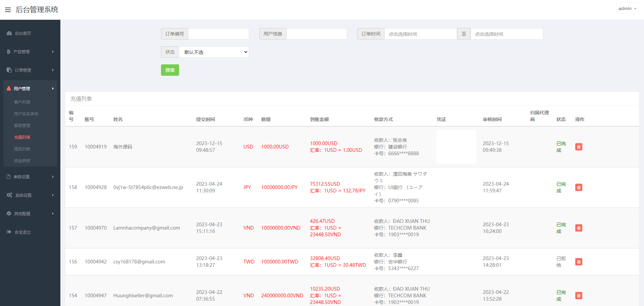Delete recharge record number 159
644x306 pixels.
pyautogui.click(x=579, y=147)
